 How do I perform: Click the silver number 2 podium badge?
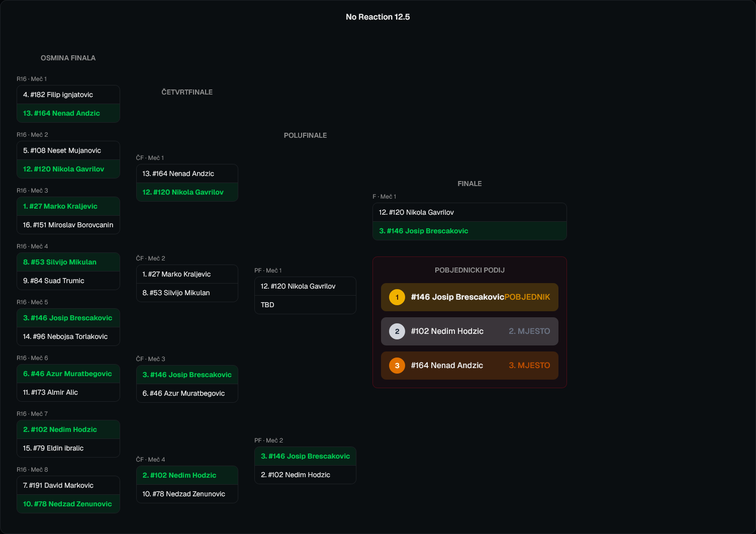(x=397, y=331)
